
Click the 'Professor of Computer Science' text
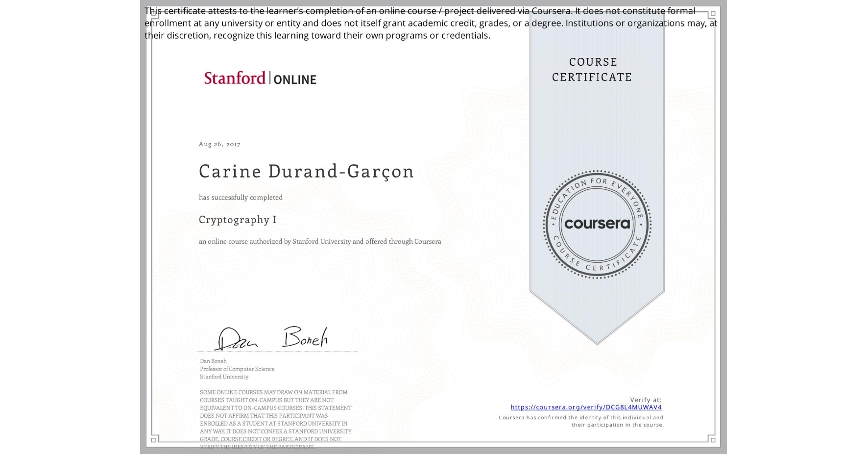237,369
